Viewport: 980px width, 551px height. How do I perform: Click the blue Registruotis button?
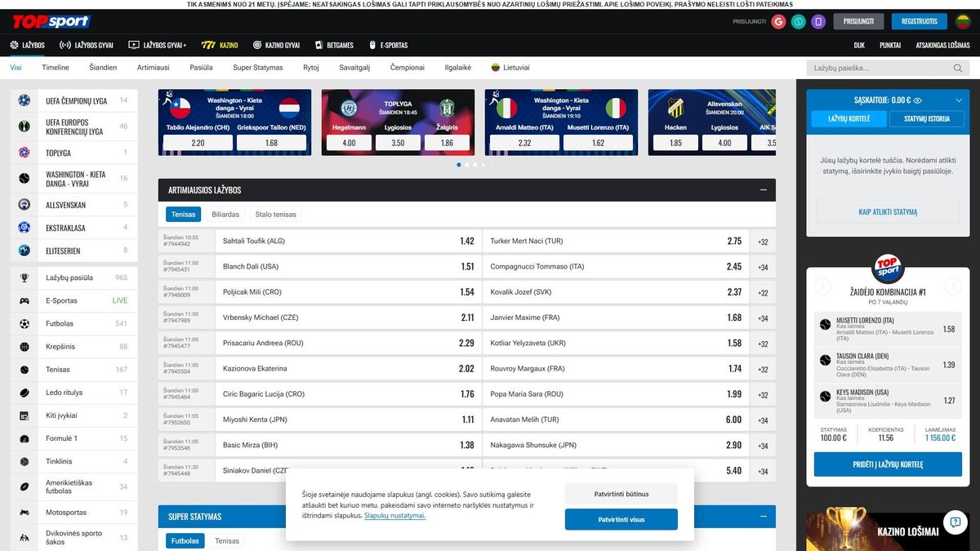coord(920,21)
